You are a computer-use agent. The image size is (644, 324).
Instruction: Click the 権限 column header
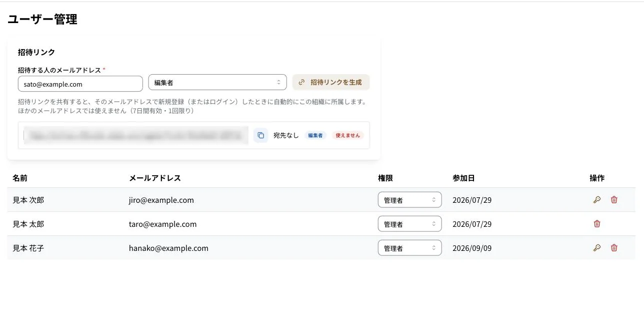click(x=385, y=178)
